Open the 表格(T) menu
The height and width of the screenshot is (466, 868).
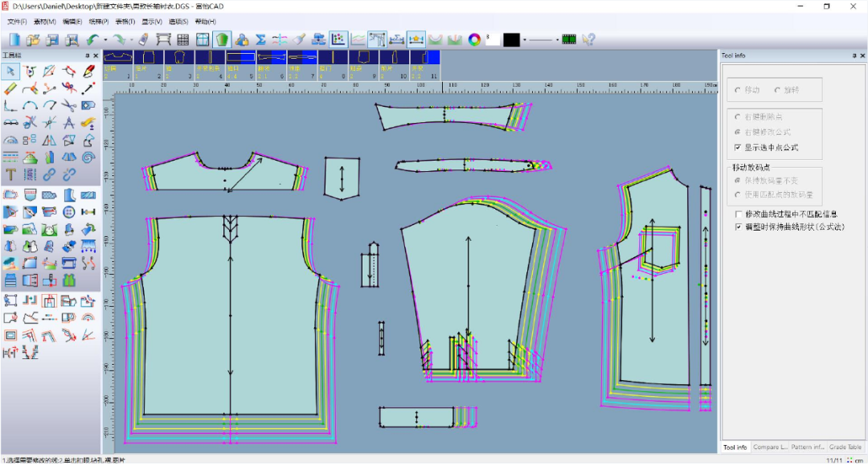coord(125,22)
